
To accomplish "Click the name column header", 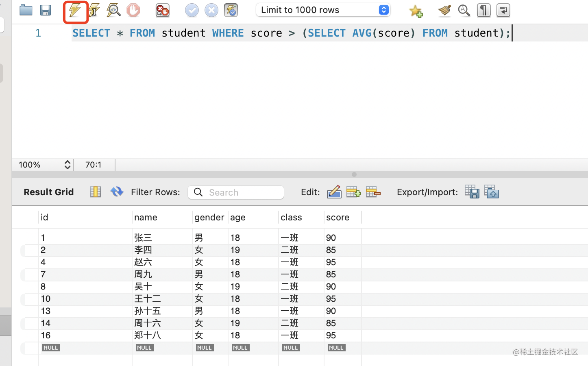I will coord(146,218).
